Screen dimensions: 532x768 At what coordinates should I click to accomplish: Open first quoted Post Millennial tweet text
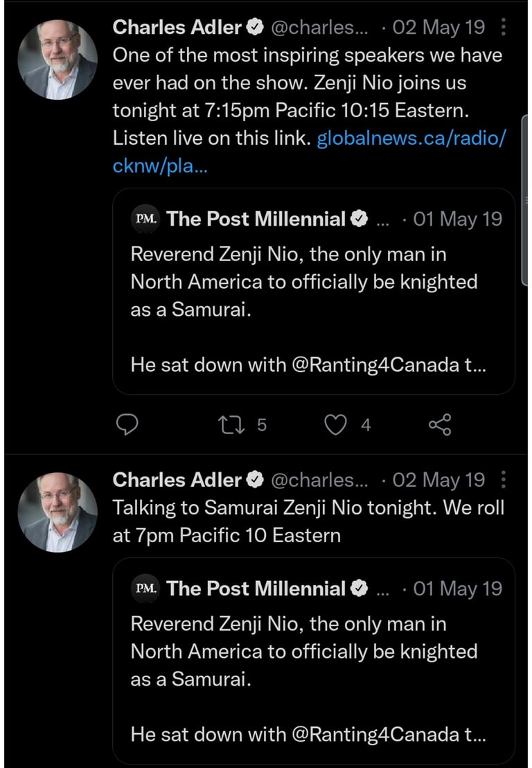303,282
